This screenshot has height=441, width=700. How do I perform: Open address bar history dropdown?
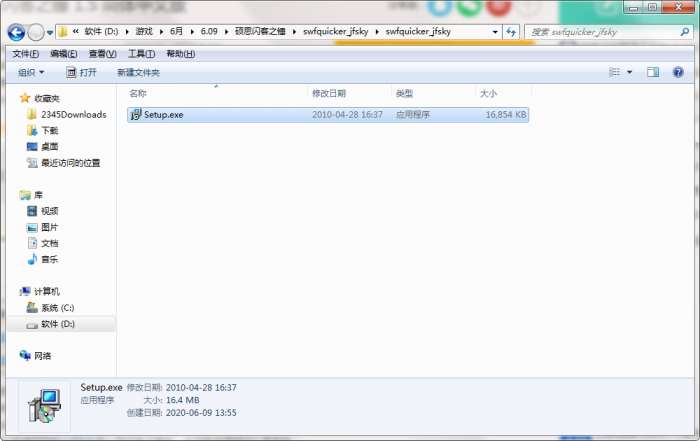pos(495,32)
